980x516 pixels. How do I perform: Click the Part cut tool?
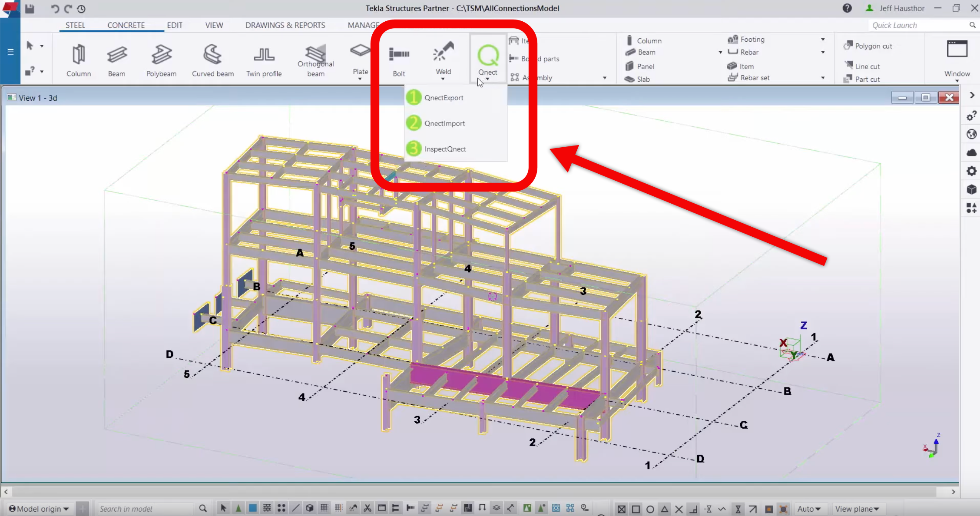coord(862,79)
